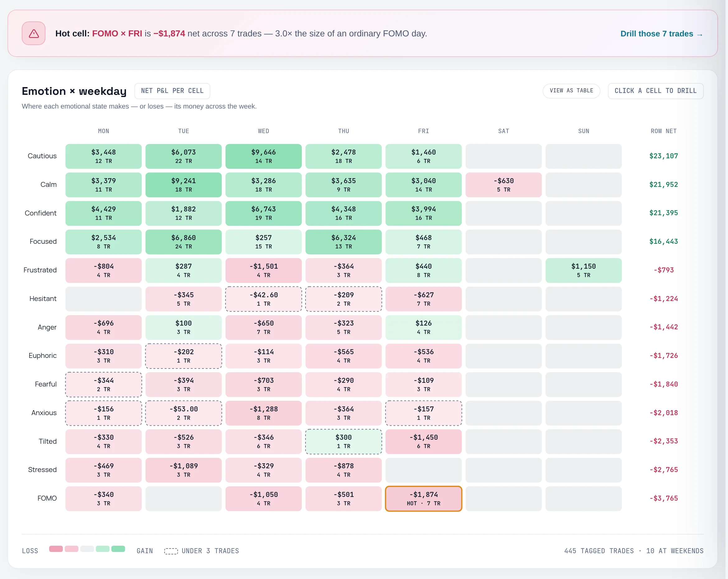
Task: Click the Cautious row net $23,107
Action: pos(664,156)
